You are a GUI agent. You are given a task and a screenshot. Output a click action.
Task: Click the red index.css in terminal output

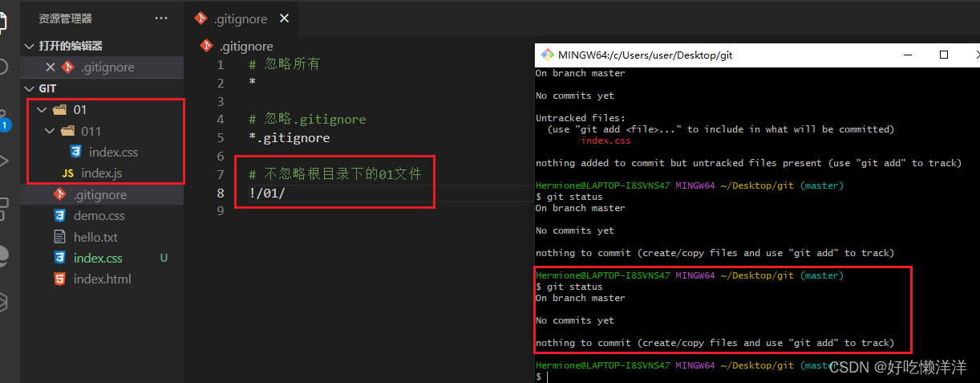605,141
